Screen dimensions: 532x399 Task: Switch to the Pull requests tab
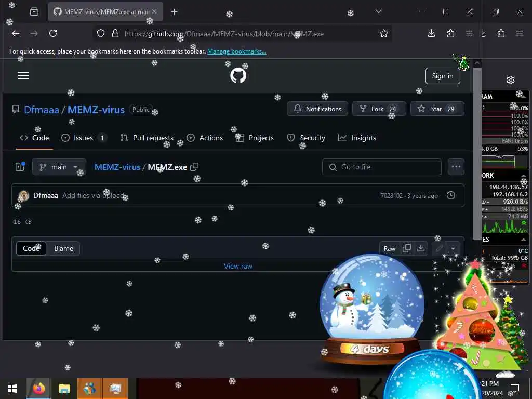(x=147, y=138)
